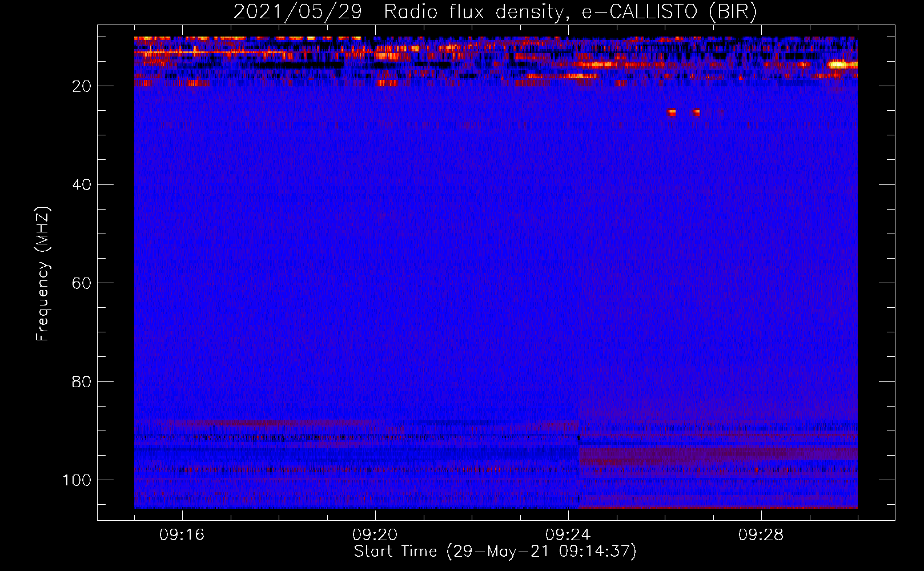Click the 80 MHz frequency tick label
Screen dimensions: 924x571
[82, 381]
